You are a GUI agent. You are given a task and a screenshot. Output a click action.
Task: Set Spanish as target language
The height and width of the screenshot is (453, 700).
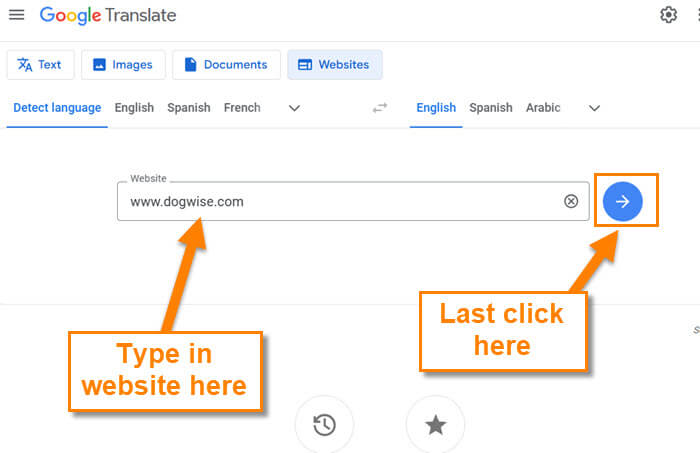(x=491, y=108)
